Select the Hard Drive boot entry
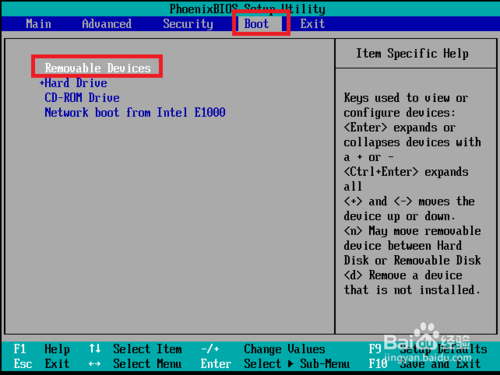Viewport: 500px width, 375px height. [76, 83]
